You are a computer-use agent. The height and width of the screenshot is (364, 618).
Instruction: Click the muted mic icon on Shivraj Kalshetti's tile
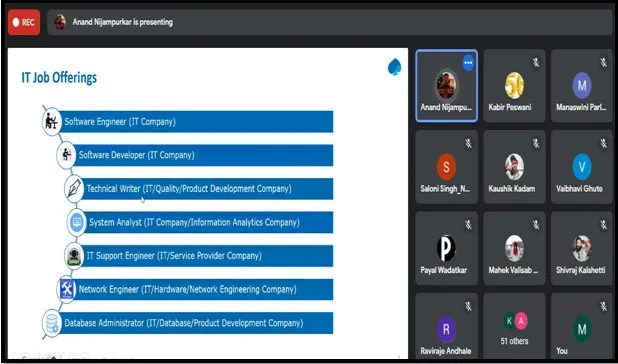point(604,225)
